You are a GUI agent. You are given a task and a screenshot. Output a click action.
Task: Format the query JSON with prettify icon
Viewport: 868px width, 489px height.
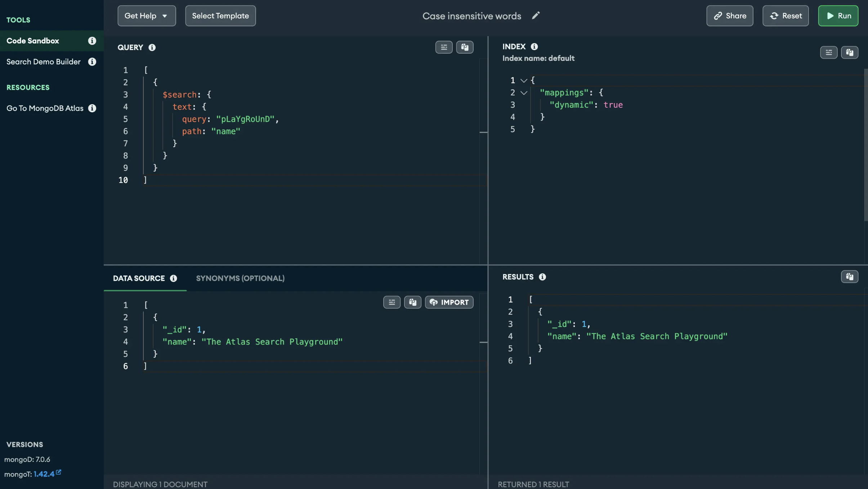(x=444, y=47)
